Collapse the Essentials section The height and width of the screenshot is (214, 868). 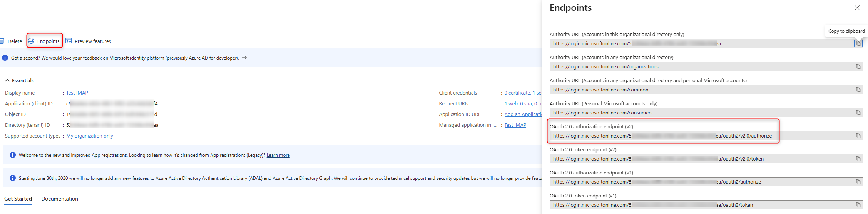coord(7,80)
